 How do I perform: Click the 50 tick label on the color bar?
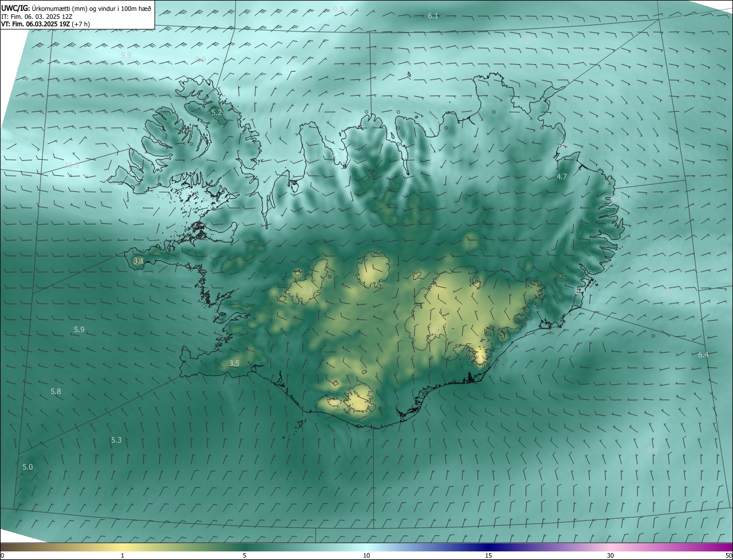728,555
